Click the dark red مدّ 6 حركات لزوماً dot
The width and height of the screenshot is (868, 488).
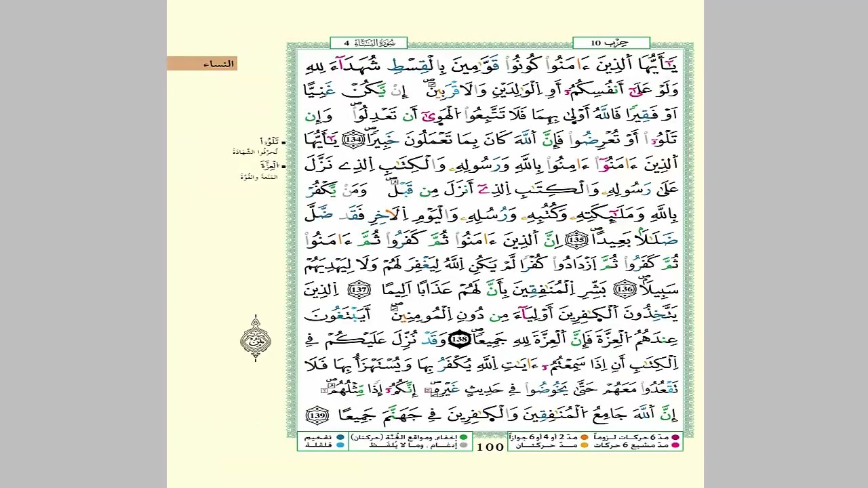point(674,437)
